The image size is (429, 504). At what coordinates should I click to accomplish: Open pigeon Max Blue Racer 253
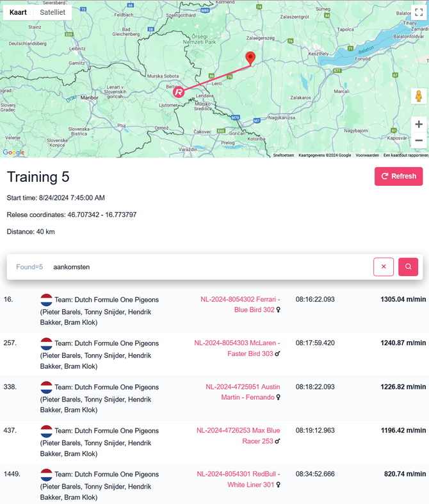tap(238, 436)
